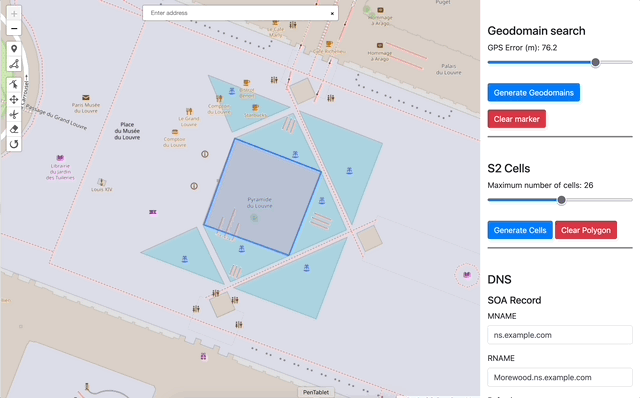Click the Place du Musée du Louvre label
The height and width of the screenshot is (398, 640).
click(x=127, y=131)
